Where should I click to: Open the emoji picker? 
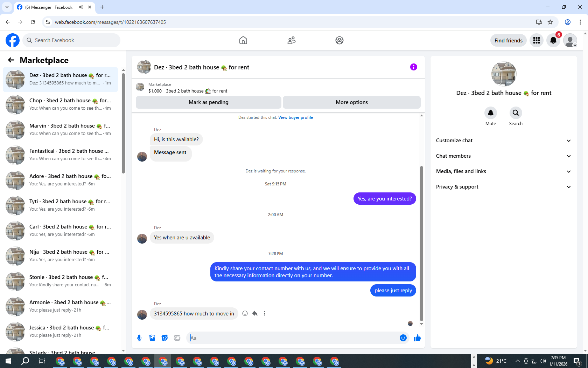coord(403,338)
